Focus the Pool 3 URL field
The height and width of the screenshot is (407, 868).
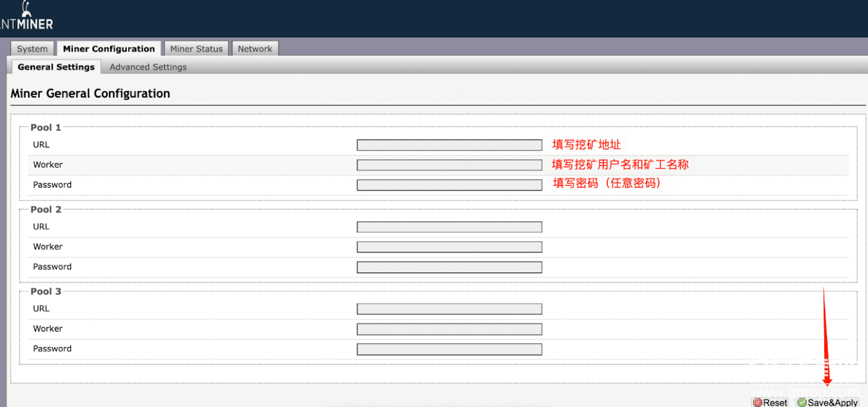point(449,309)
